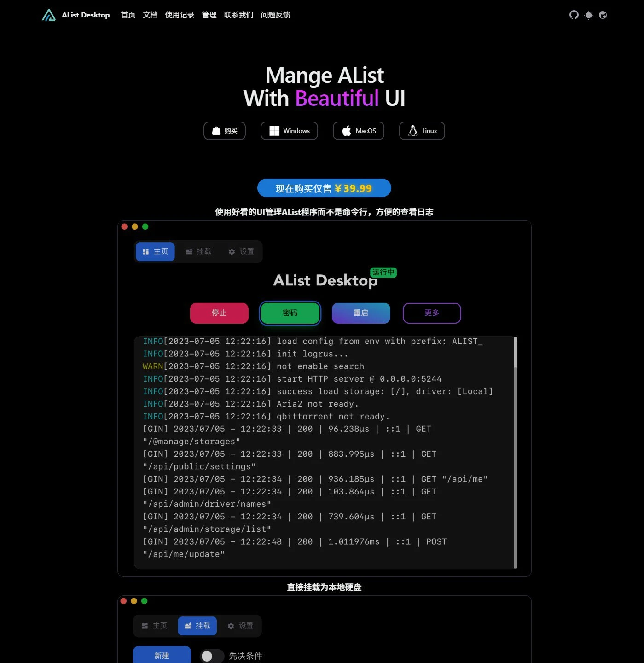Viewport: 644px width, 663px height.
Task: Click the gear 设置 tab beside the active 主页 tab
Action: tap(241, 251)
